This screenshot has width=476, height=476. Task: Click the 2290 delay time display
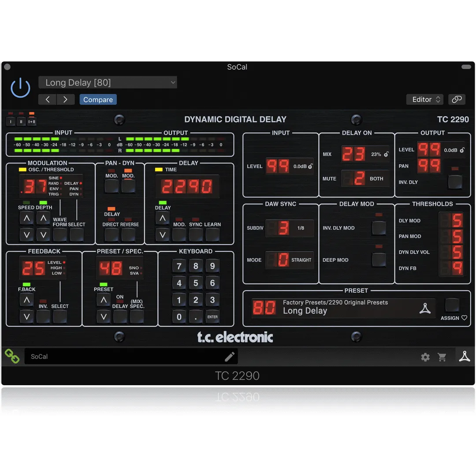click(x=187, y=186)
